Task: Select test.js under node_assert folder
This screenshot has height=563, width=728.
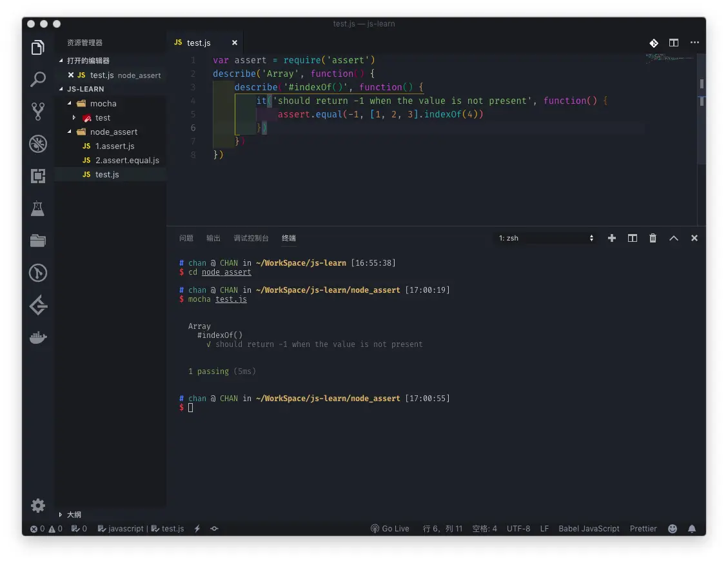Action: (x=107, y=174)
